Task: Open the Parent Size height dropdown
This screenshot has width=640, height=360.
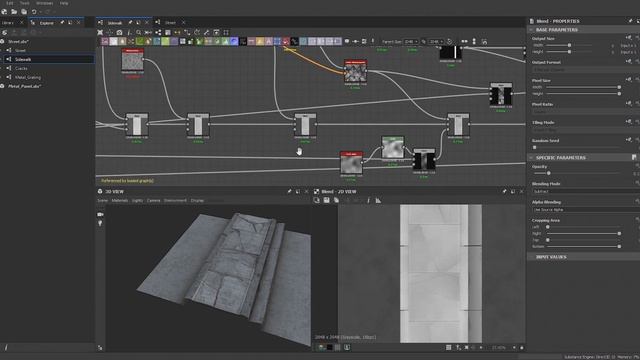Action: (436, 42)
